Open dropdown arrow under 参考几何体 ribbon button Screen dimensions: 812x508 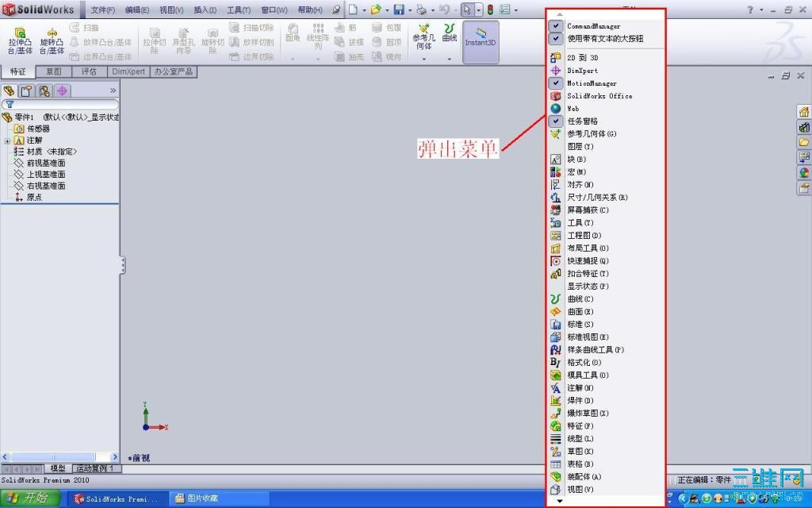423,59
